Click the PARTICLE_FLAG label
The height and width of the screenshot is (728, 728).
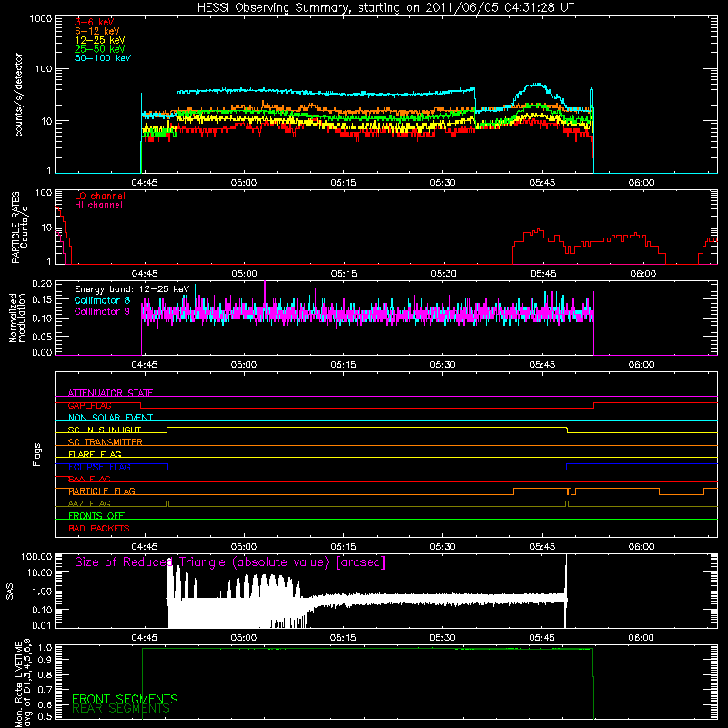pyautogui.click(x=102, y=490)
